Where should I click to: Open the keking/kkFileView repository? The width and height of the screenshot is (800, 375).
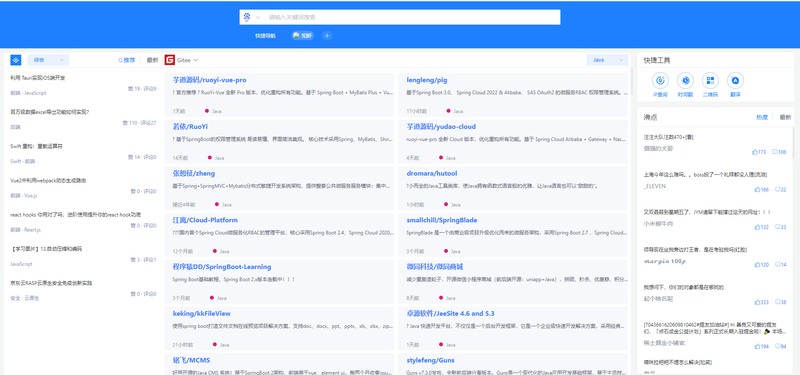coord(202,313)
